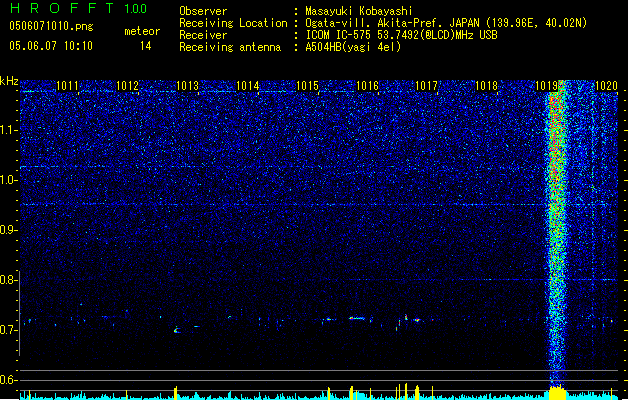Click the 1017 time marker
629x400 pixels.
click(x=426, y=86)
